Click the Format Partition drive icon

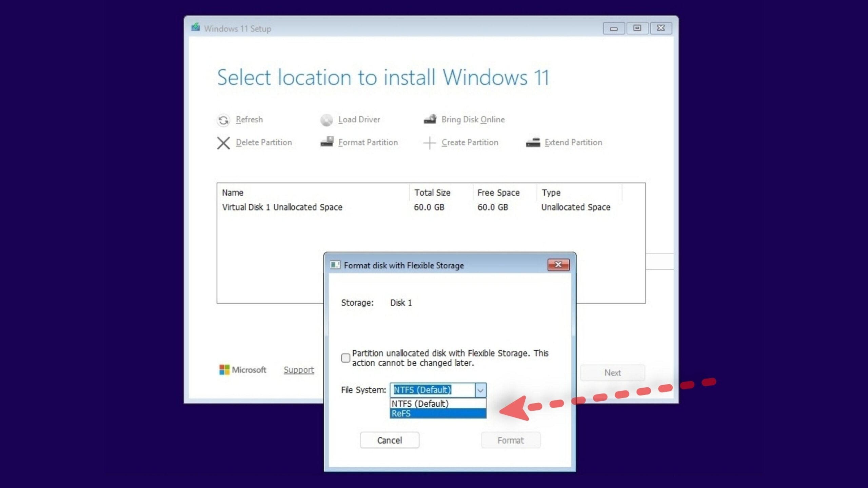[327, 142]
